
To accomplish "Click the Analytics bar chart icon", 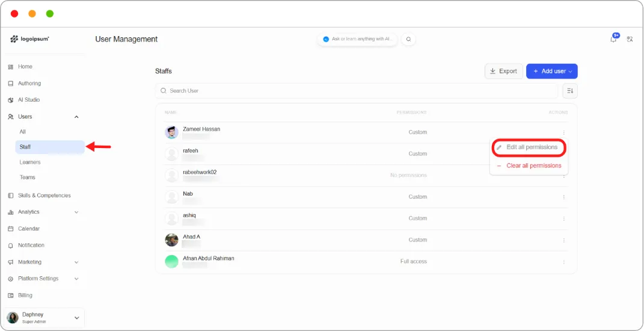I will 11,212.
